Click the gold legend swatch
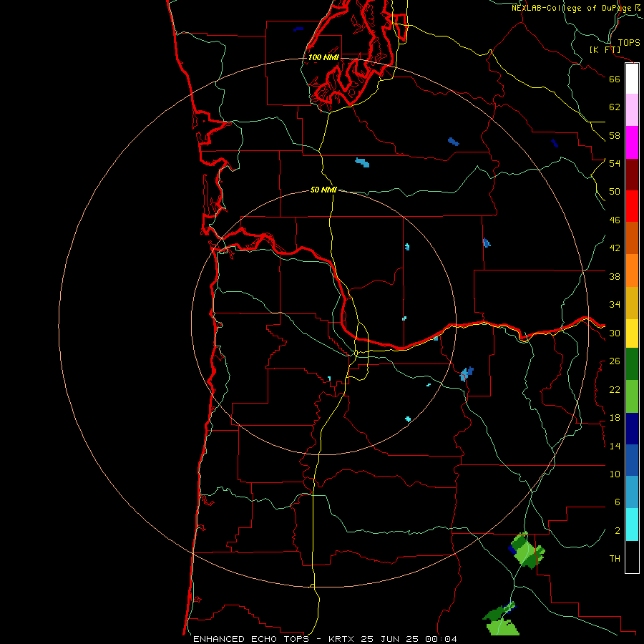This screenshot has width=644, height=644. point(632,303)
